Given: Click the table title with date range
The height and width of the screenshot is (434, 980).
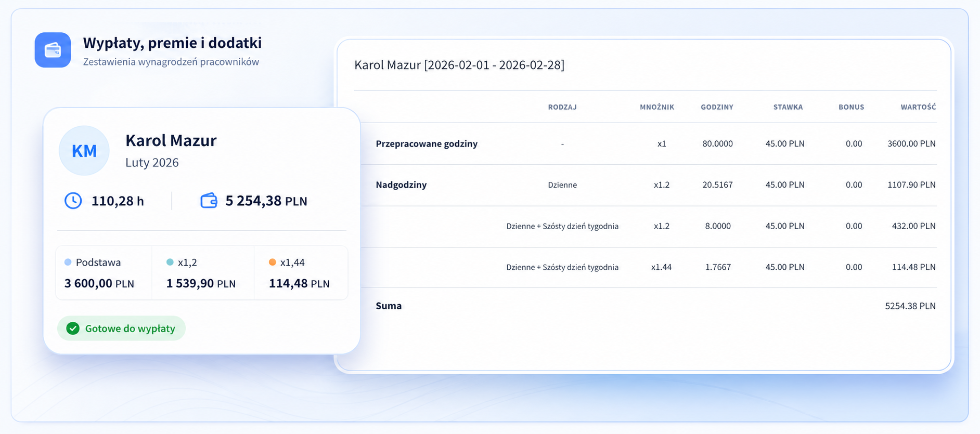Looking at the screenshot, I should tap(459, 65).
